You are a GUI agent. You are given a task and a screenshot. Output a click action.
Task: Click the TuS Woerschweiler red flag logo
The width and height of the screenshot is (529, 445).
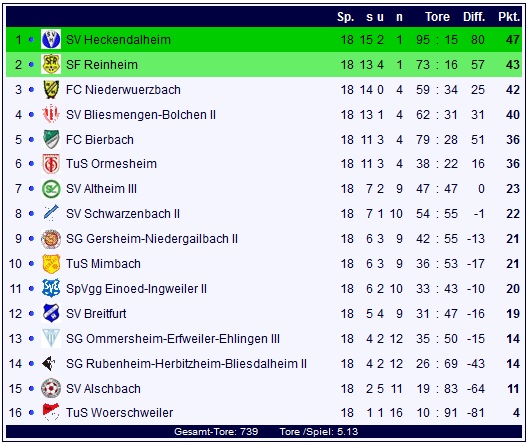pyautogui.click(x=51, y=412)
